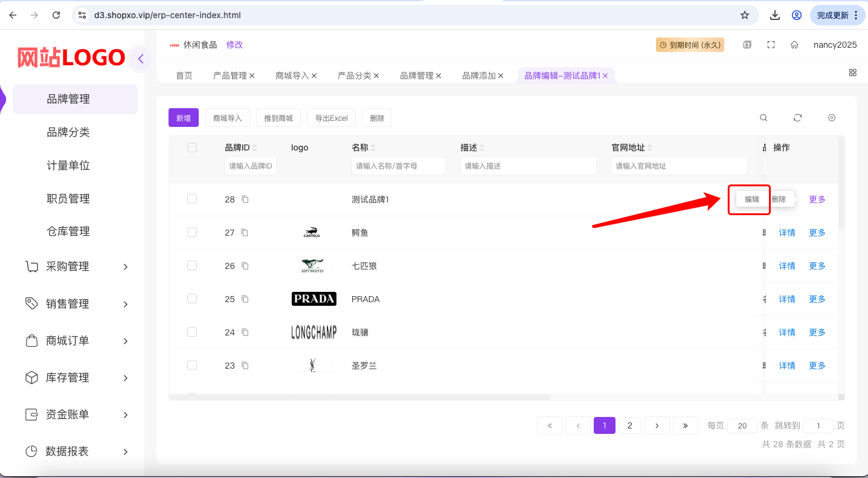Click the table's horizontal scrollbar
Image resolution: width=868 pixels, height=478 pixels.
coord(361,397)
